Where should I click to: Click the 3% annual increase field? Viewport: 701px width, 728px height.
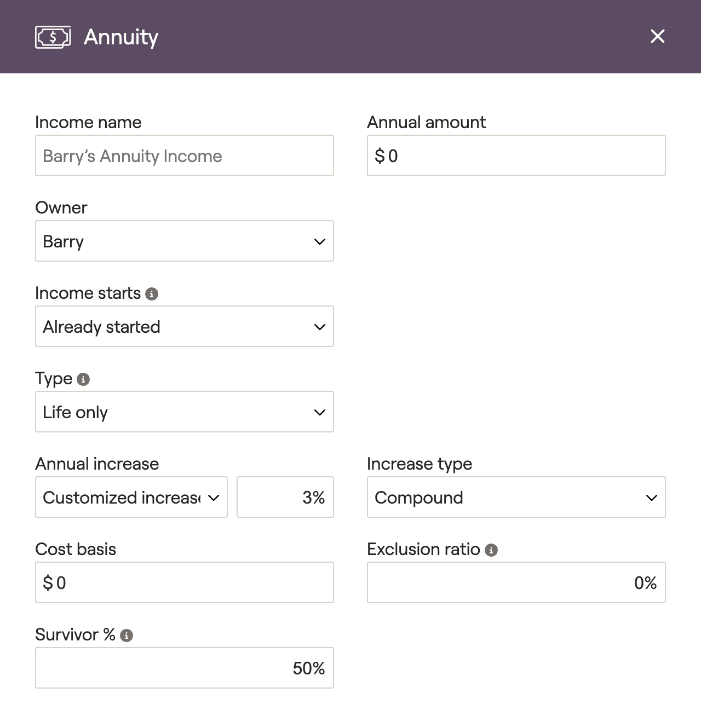pyautogui.click(x=285, y=497)
